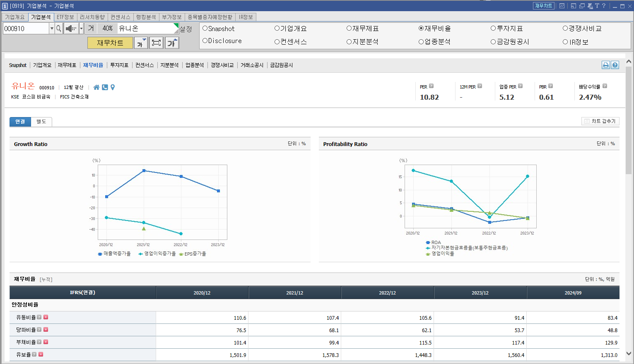Viewport: 634px width, 364px height.
Task: Expand 당좌비율 row with red plus
Action: click(x=46, y=330)
